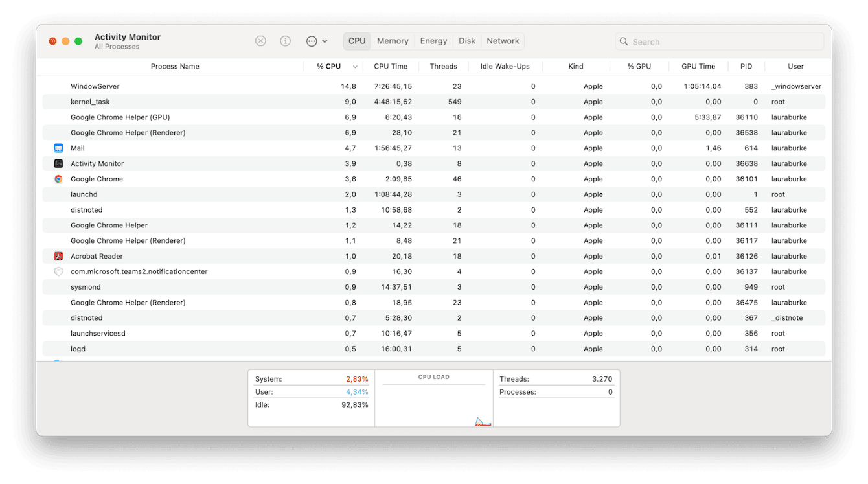Click the Activity Monitor process icon
The height and width of the screenshot is (484, 868).
click(x=58, y=163)
